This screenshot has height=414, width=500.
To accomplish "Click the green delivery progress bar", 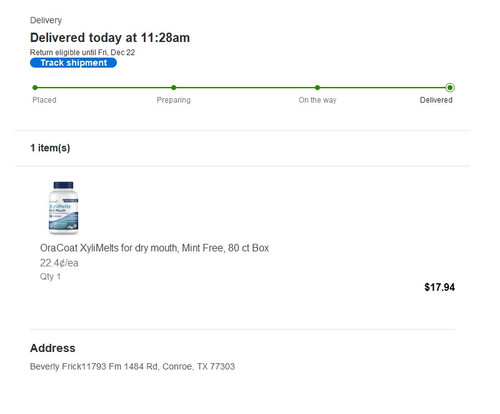I will coord(242,88).
